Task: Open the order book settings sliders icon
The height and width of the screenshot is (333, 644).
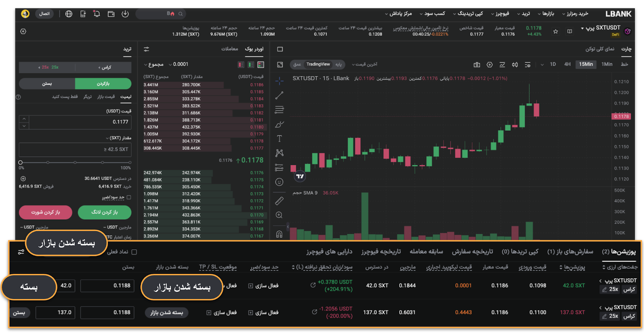Action: point(147,49)
